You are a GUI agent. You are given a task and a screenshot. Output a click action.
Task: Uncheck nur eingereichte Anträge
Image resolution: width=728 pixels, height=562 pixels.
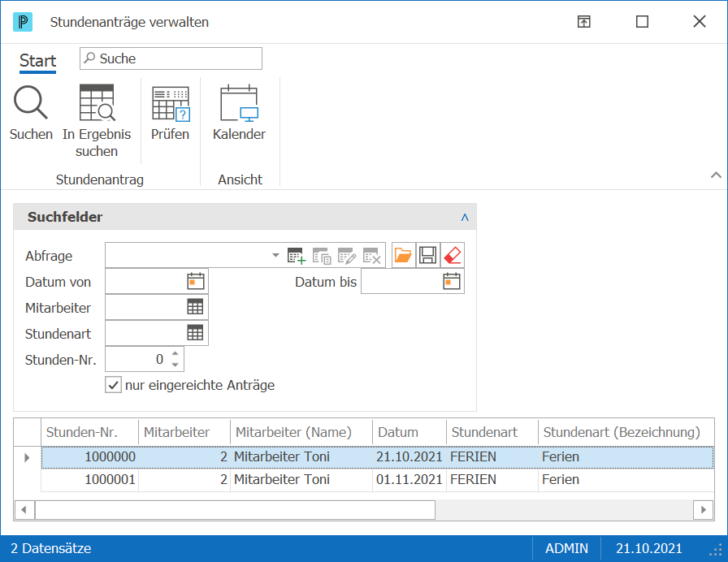click(113, 385)
